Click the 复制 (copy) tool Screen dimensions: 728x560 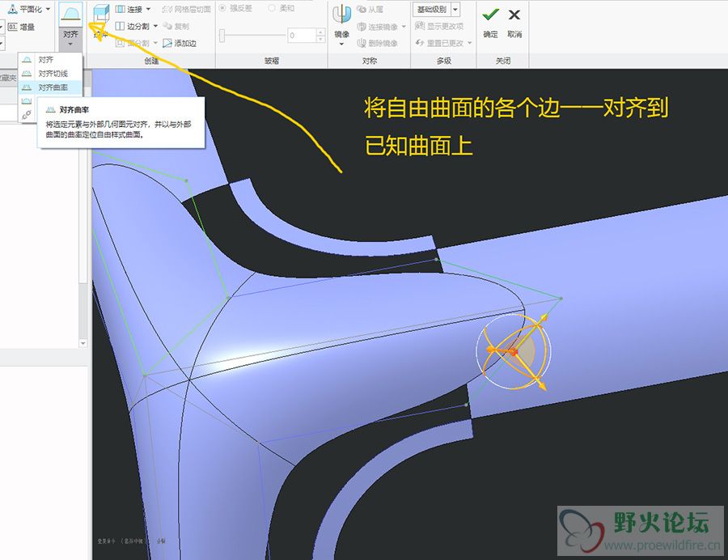point(176,26)
